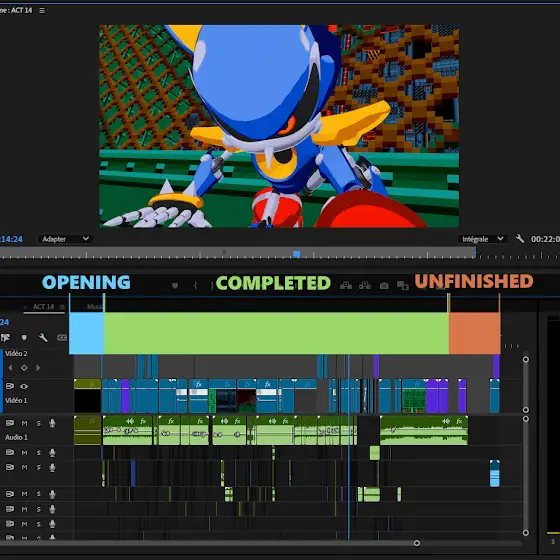Click the Lift button in the monitor

(345, 285)
